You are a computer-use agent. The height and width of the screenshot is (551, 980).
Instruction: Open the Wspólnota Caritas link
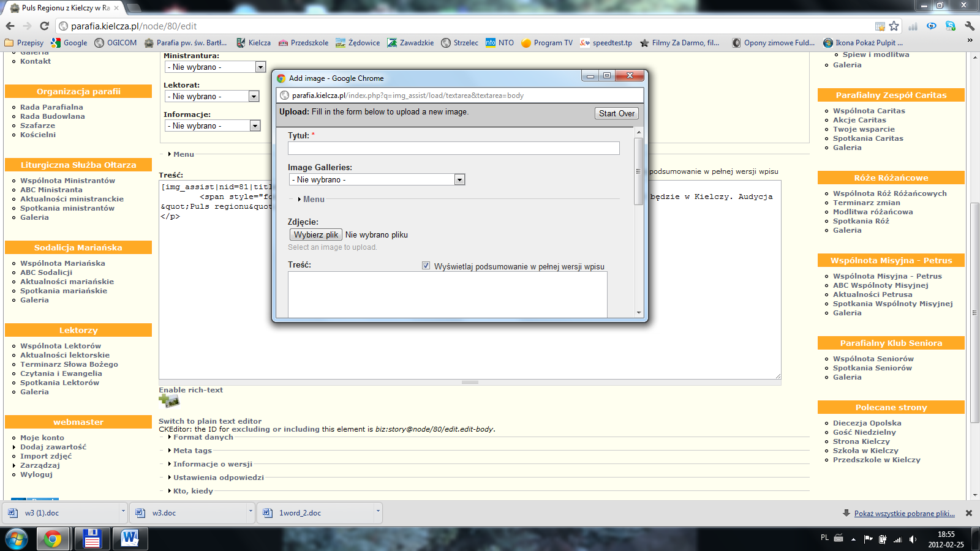click(x=869, y=111)
